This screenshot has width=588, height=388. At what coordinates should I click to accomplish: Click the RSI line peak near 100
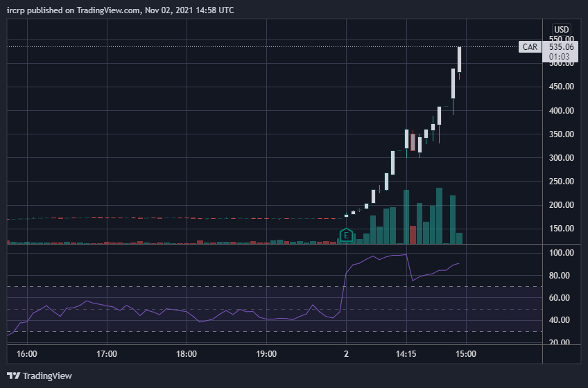pyautogui.click(x=406, y=255)
